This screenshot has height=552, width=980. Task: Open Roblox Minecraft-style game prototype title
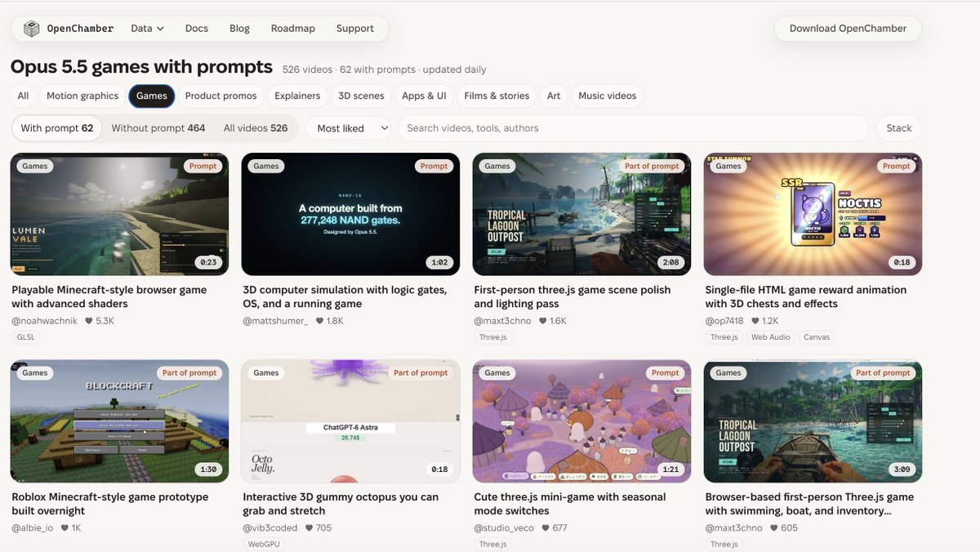click(110, 504)
